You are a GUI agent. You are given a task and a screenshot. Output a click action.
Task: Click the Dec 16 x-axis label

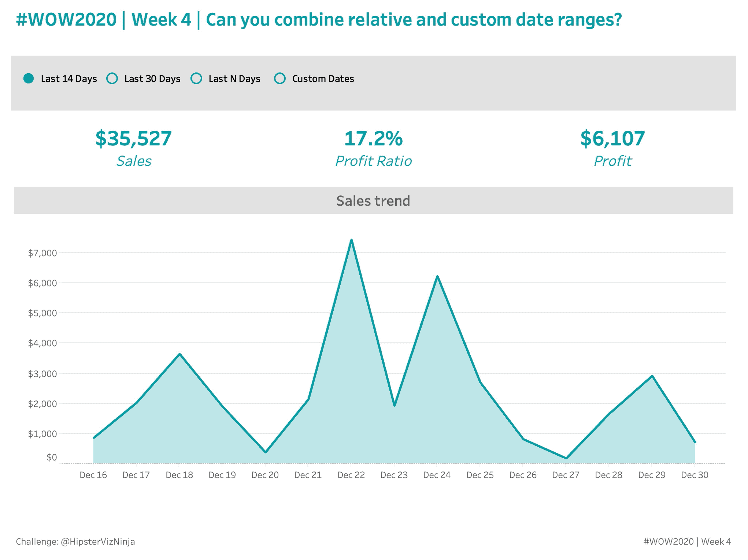(x=93, y=475)
